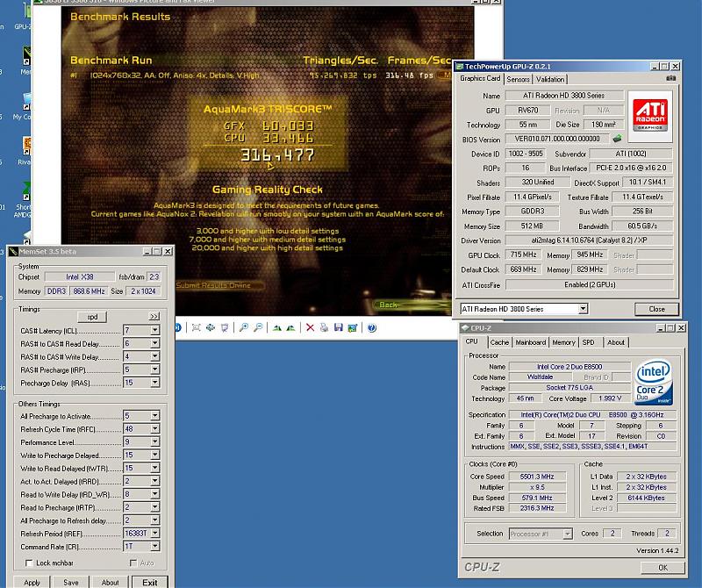This screenshot has height=588, width=702.
Task: Toggle the Auto checkbox in MemSet
Action: click(133, 563)
